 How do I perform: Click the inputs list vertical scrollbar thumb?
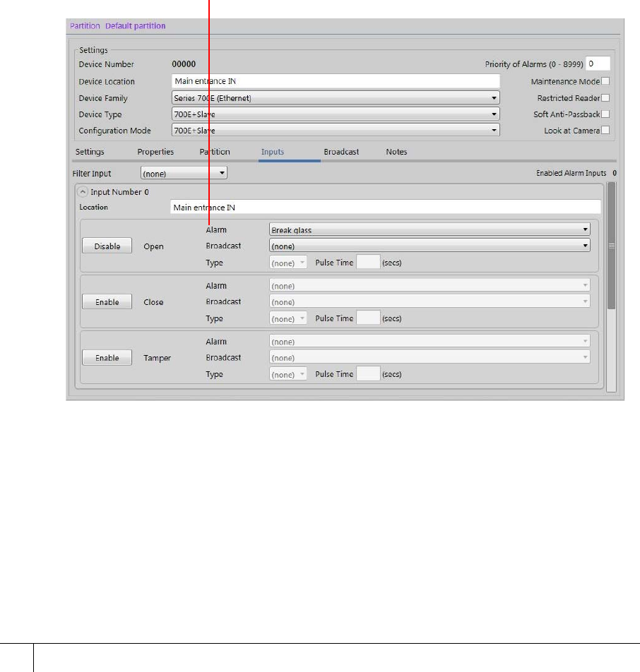[611, 246]
